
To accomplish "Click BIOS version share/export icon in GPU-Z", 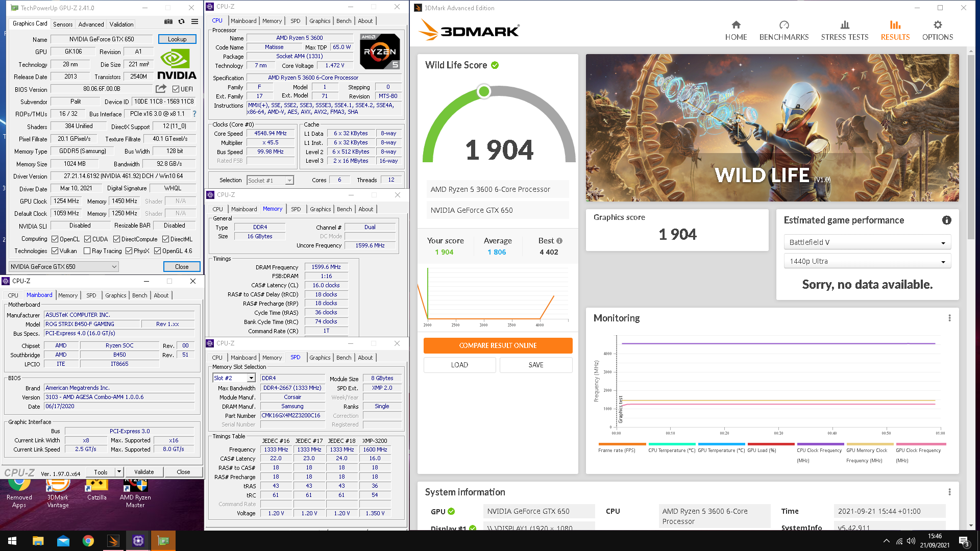I will (x=161, y=89).
